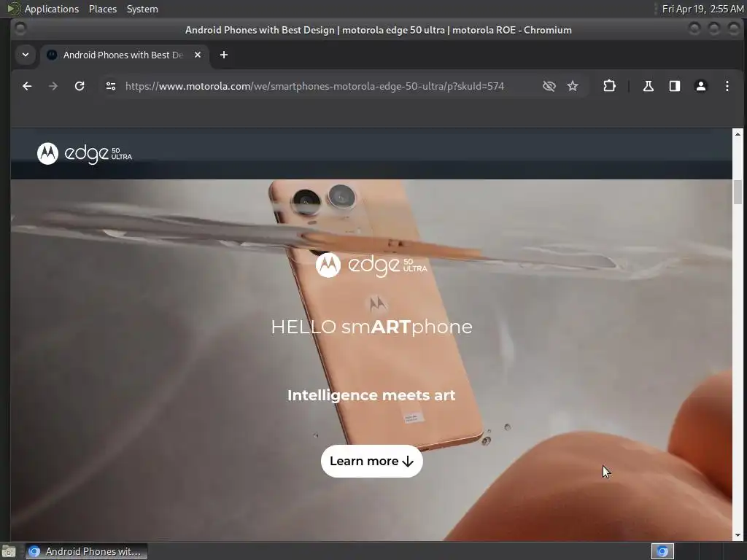747x560 pixels.
Task: Click the show desktop icon in bottom panel
Action: (9, 551)
